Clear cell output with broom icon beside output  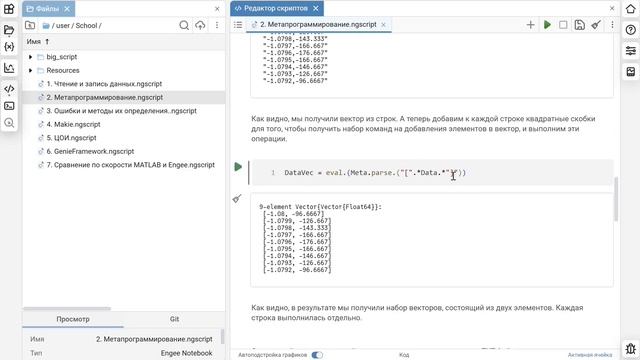point(237,198)
